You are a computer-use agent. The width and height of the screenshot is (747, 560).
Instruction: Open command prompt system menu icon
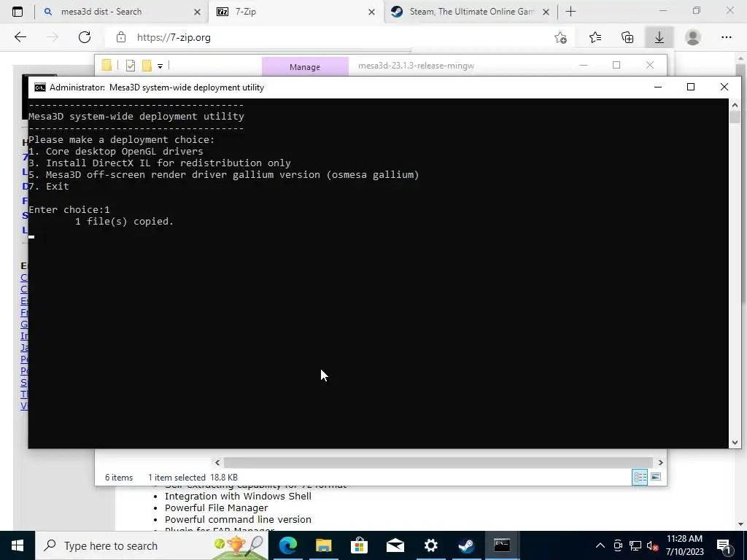click(40, 87)
